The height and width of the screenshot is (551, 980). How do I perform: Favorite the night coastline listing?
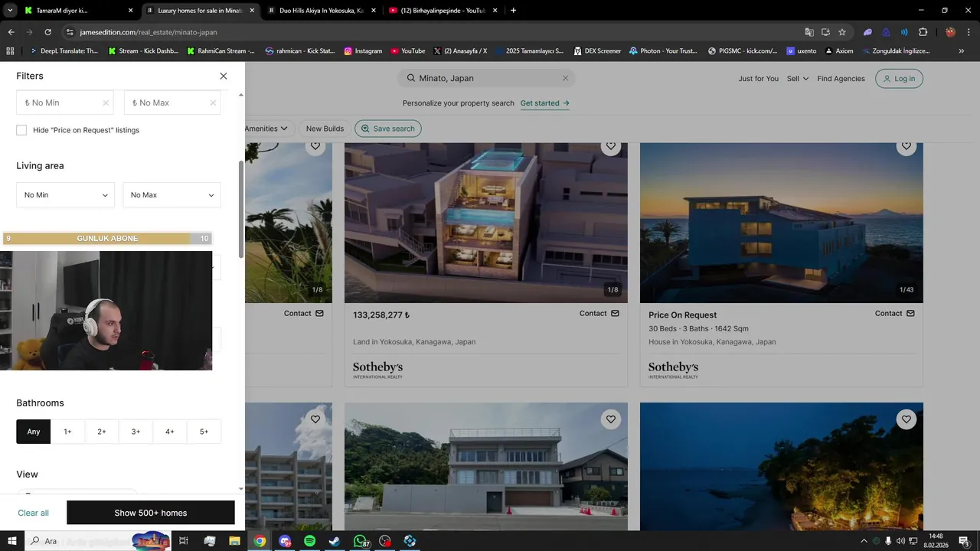coord(906,419)
